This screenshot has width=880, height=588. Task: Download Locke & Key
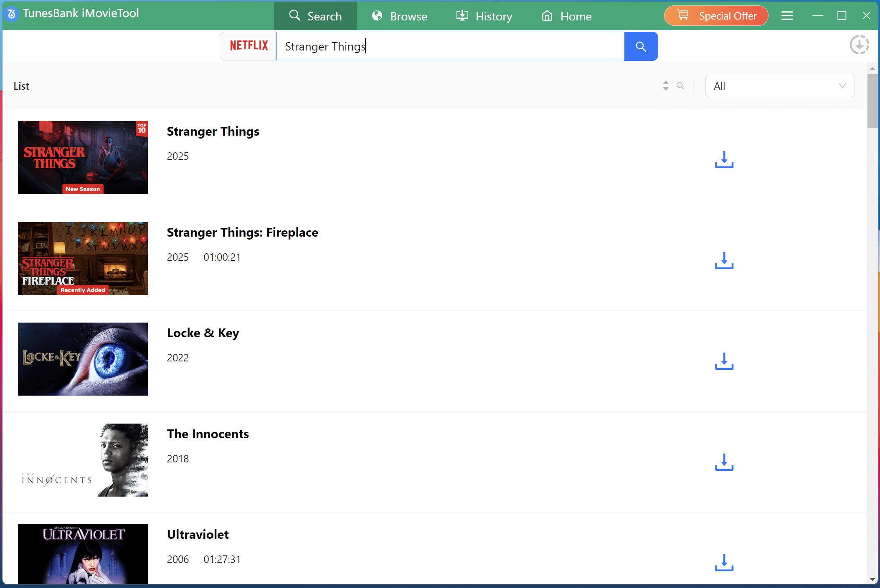pyautogui.click(x=724, y=361)
